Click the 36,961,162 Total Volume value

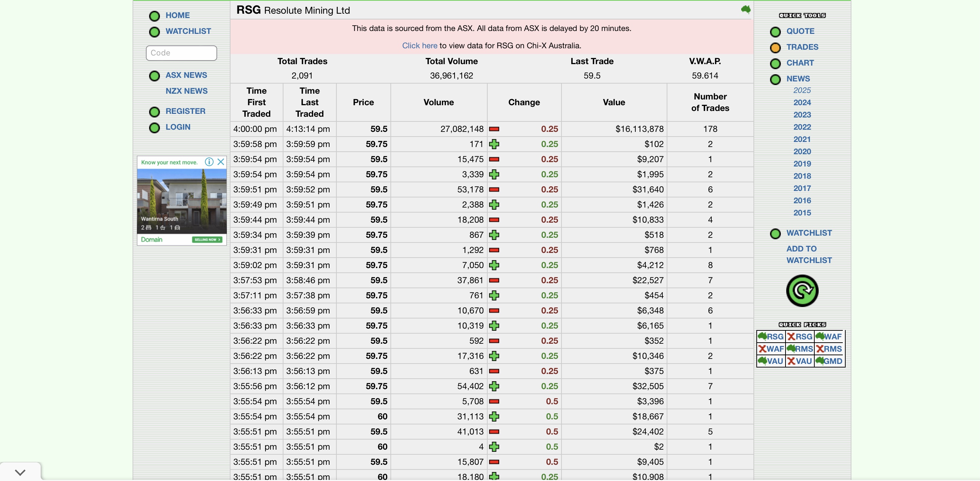[x=452, y=76]
